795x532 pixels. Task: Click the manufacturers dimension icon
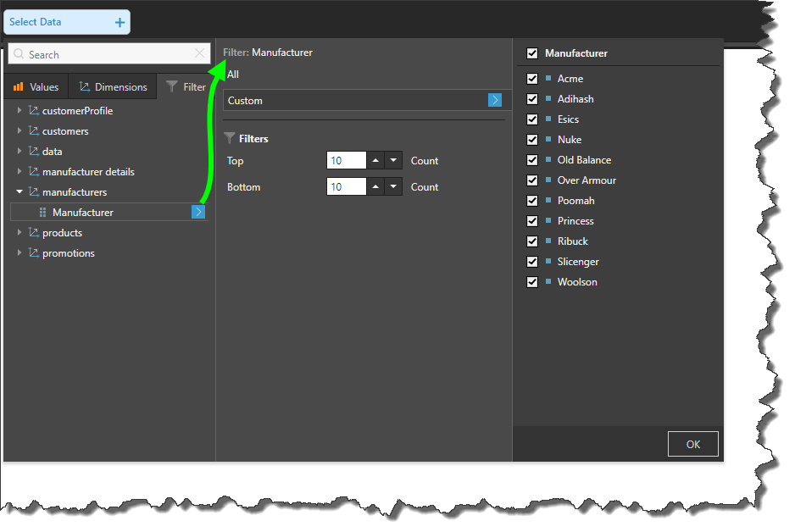(x=33, y=191)
